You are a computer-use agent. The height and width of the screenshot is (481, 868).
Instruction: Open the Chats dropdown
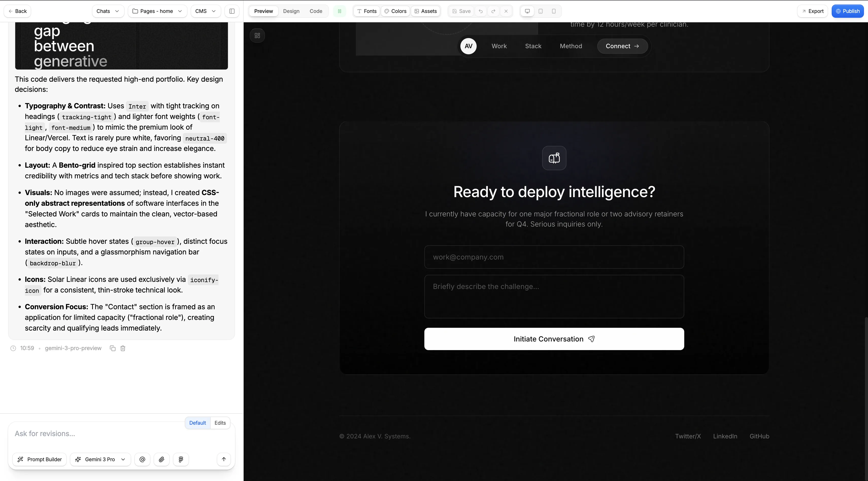108,11
